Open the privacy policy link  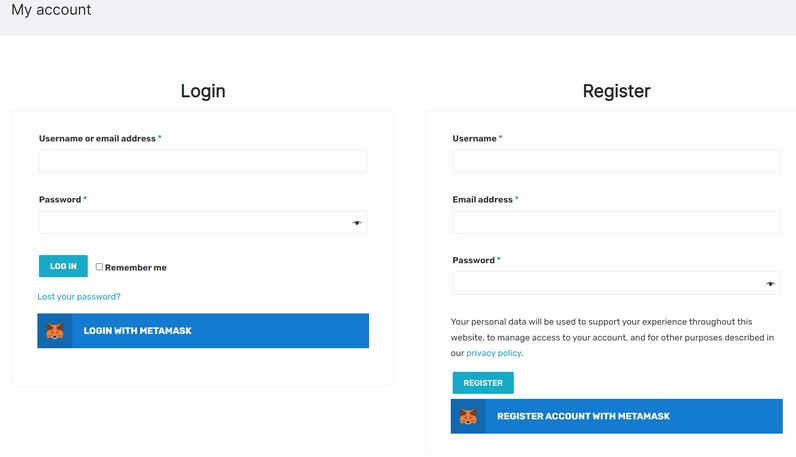click(x=493, y=353)
